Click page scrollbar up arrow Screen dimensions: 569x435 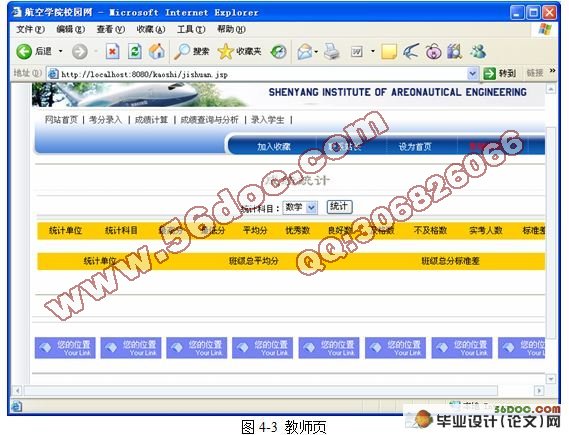[x=550, y=89]
